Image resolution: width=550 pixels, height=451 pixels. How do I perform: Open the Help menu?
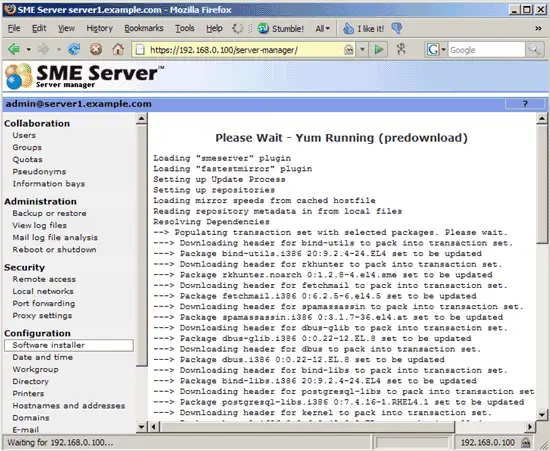pyautogui.click(x=214, y=28)
